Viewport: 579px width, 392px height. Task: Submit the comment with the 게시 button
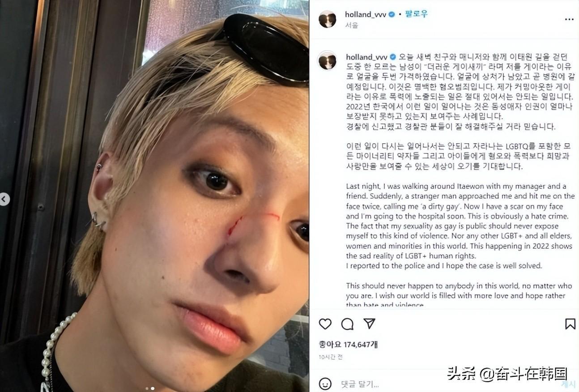tap(568, 384)
